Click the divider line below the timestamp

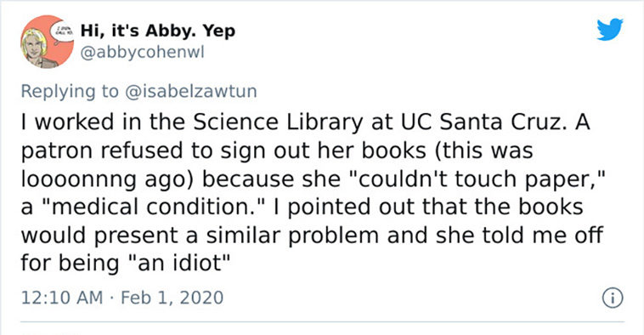pyautogui.click(x=322, y=321)
